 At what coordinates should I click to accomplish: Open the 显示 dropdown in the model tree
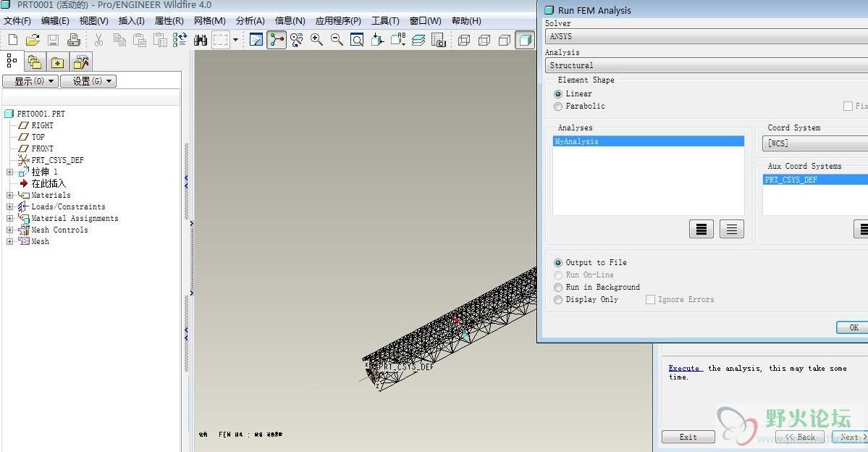[30, 81]
